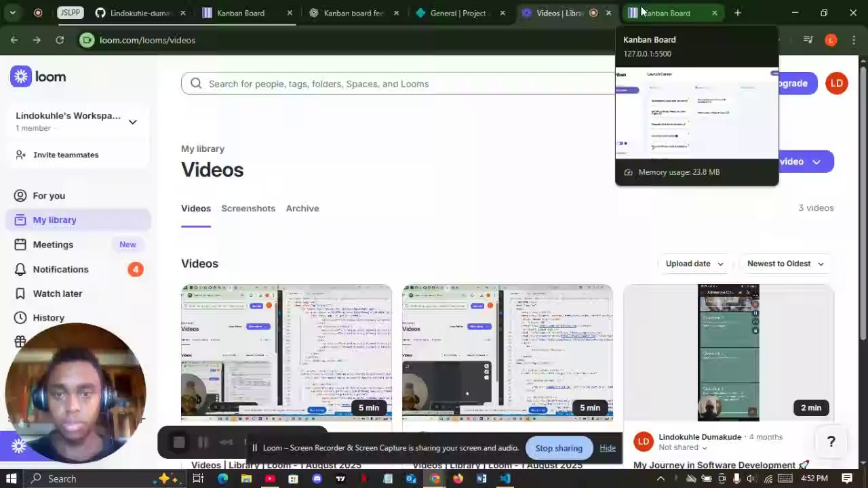This screenshot has height=488, width=868.
Task: Click the question mark help button
Action: 831,442
